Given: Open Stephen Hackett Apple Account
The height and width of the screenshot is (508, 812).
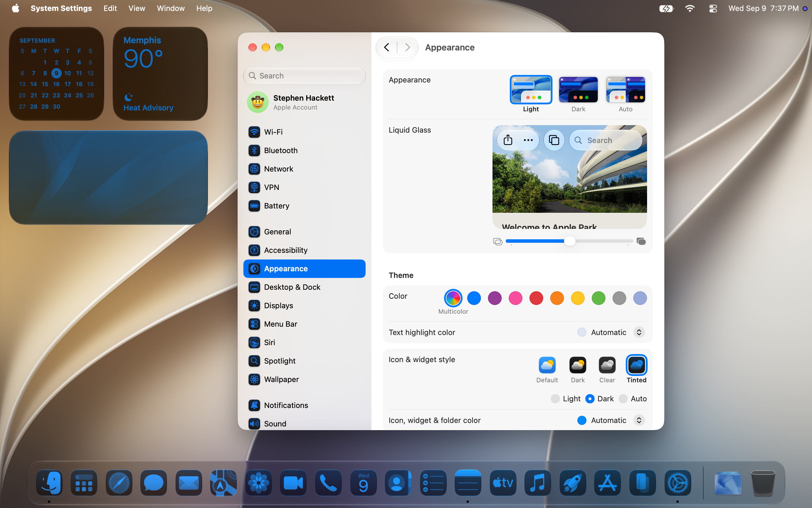Looking at the screenshot, I should click(304, 102).
